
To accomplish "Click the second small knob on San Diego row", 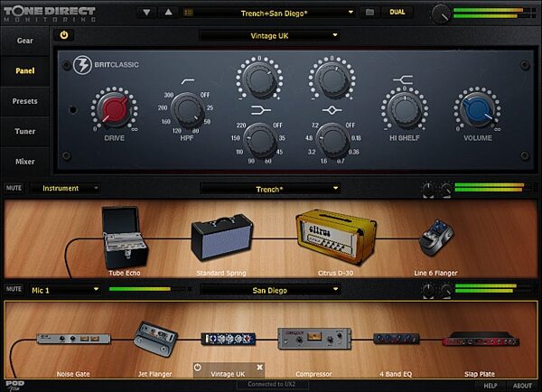I will tap(446, 290).
